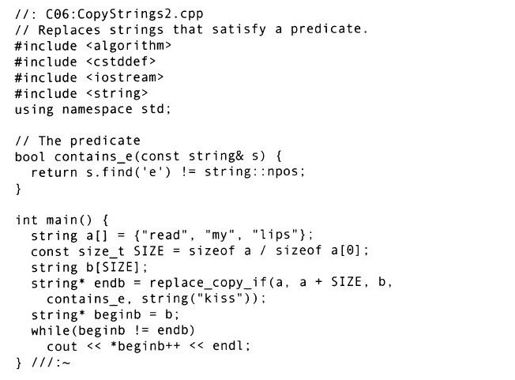This screenshot has width=515, height=380.
Task: Click the "read" string literal
Action: 164,235
